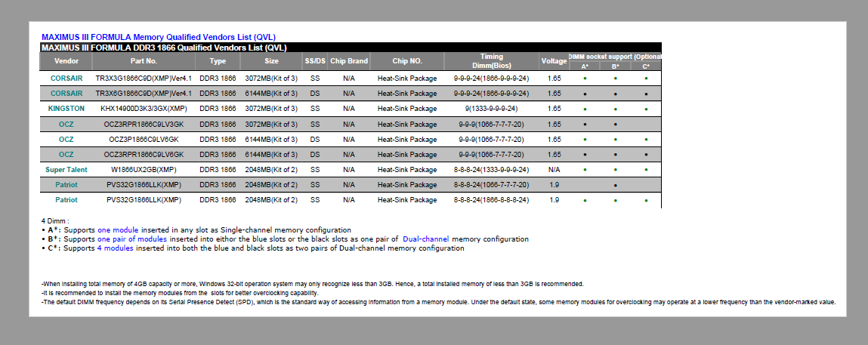Select the 'Timing Dimm(Bios)' column header
This screenshot has height=345, width=868.
pyautogui.click(x=491, y=61)
